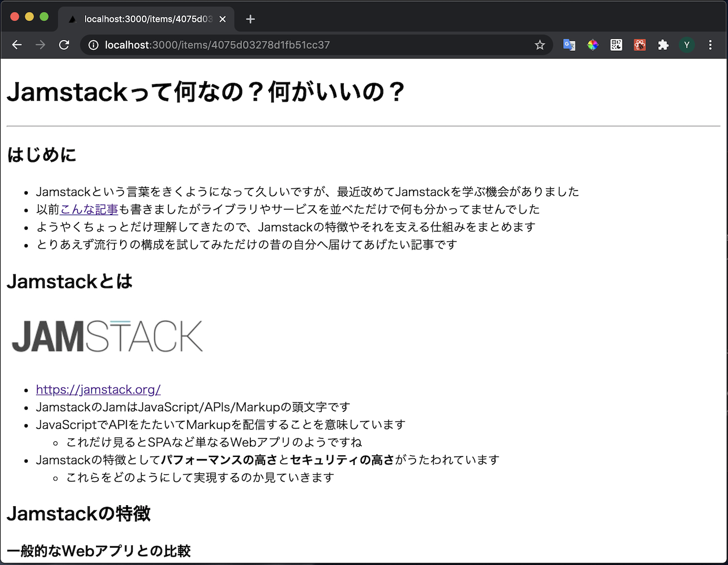Screen dimensions: 728x565
Task: Click bullet about JavaScript/APIs/Markupの頭文字
Action: point(193,407)
